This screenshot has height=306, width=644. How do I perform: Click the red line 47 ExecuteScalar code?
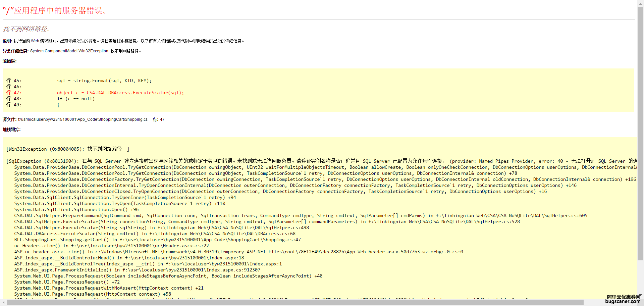point(120,93)
